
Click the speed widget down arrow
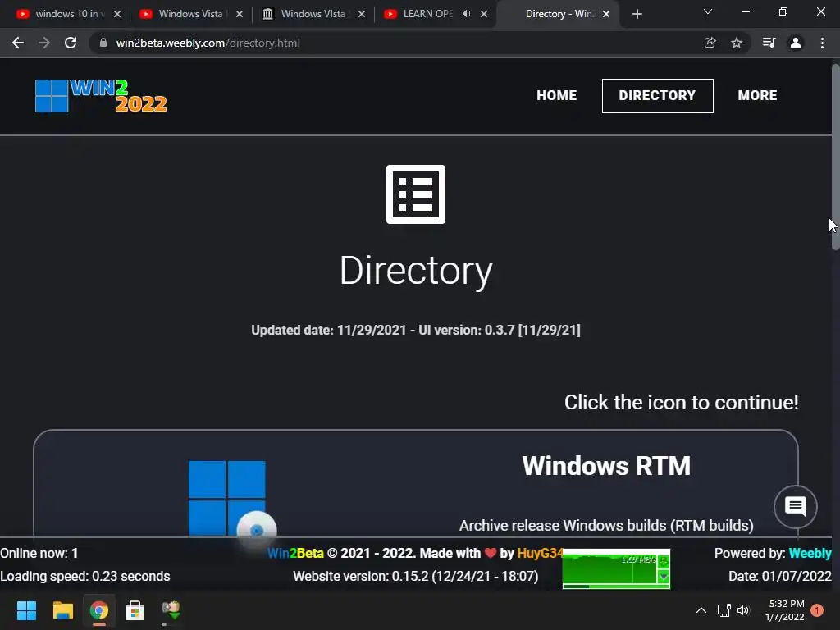[663, 577]
